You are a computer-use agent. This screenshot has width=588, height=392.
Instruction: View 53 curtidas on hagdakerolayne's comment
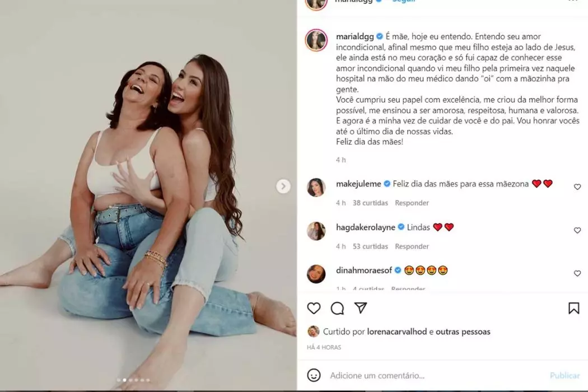tap(370, 246)
